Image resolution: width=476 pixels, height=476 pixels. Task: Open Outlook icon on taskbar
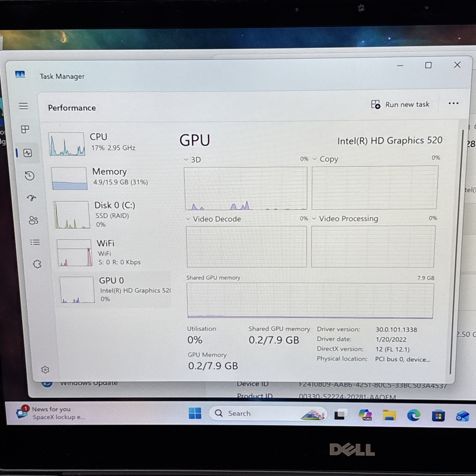[462, 416]
